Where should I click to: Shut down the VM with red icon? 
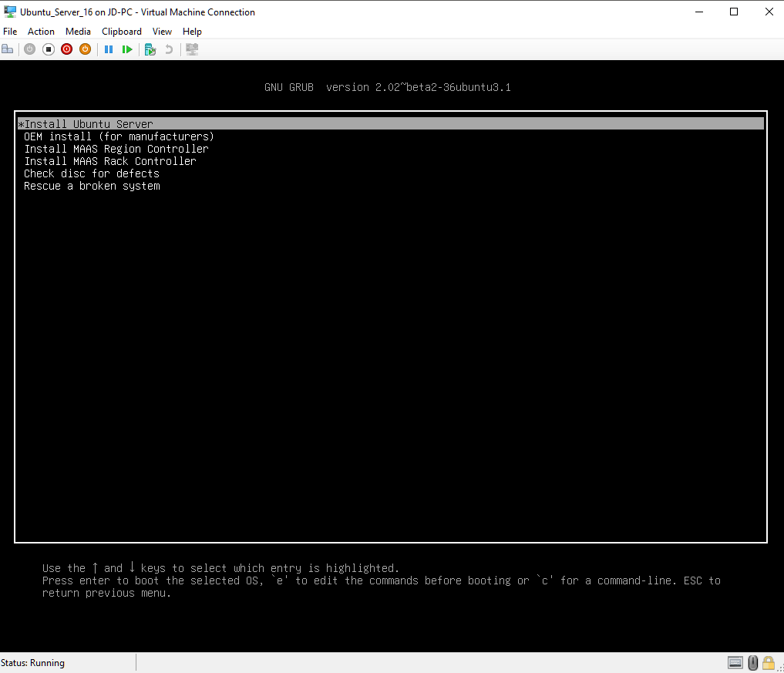point(66,49)
